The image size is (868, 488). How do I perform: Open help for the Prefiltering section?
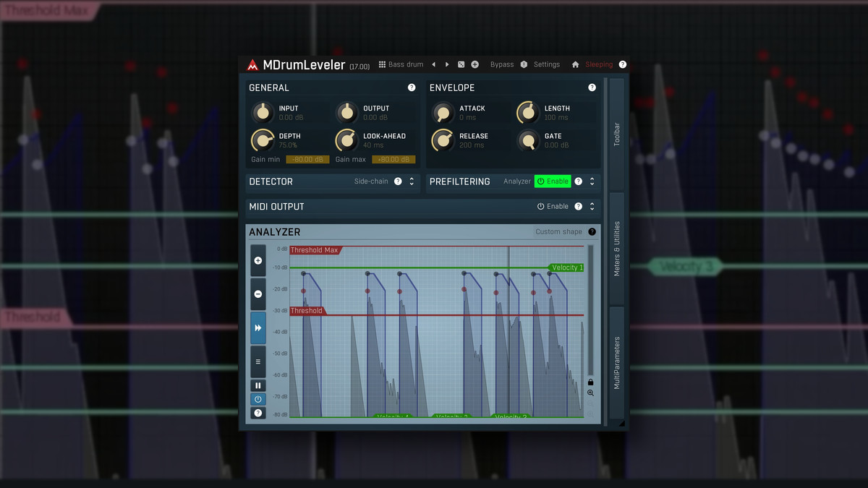tap(578, 181)
